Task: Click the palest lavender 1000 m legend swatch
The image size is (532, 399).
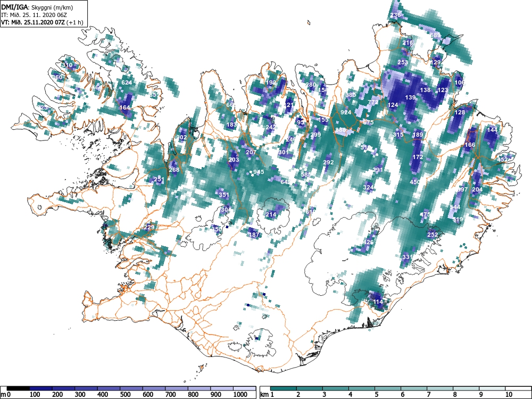Action: click(244, 388)
